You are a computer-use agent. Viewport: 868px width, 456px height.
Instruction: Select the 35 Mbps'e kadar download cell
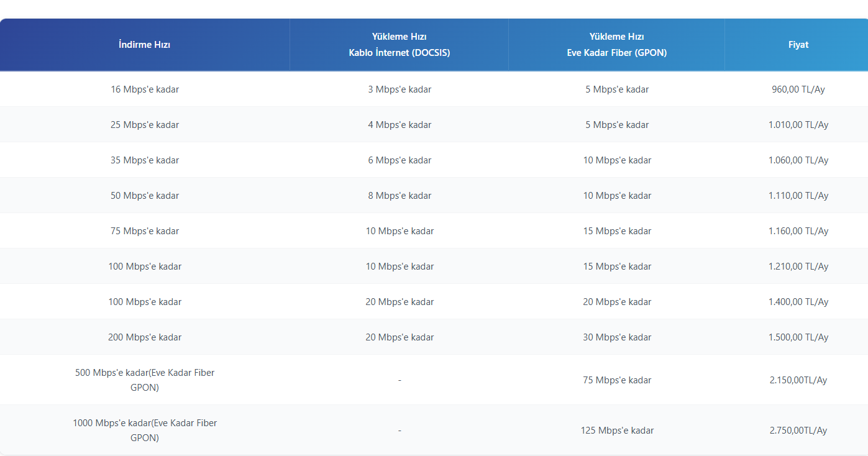[x=145, y=160]
